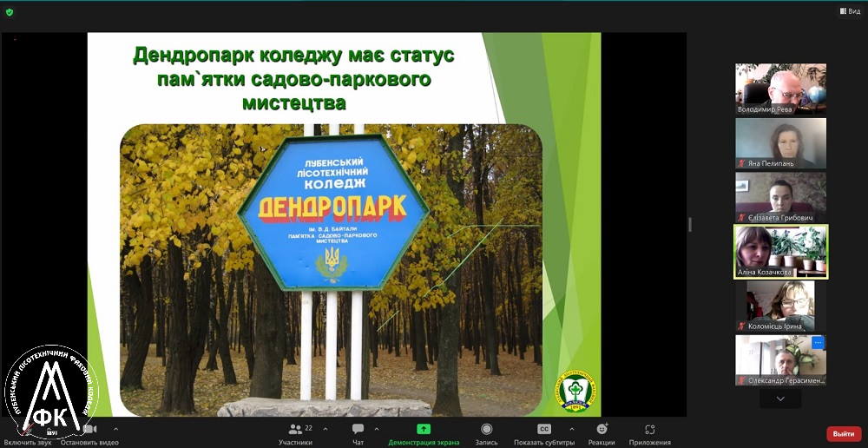Expand the subtitles options chevron
This screenshot has width=868, height=448.
(571, 429)
